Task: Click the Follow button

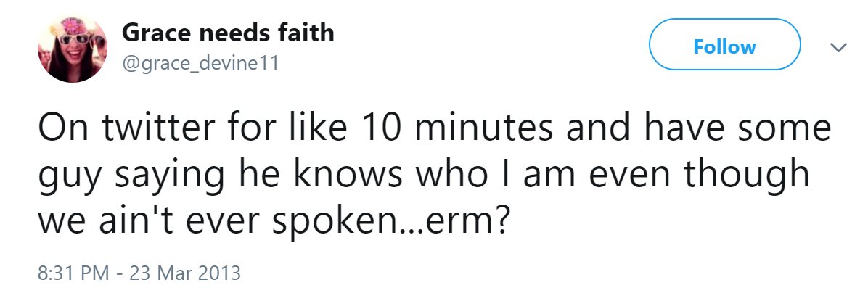Action: pos(724,45)
